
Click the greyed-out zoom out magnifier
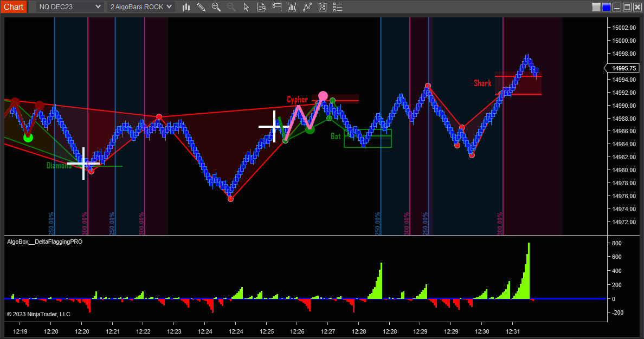coord(231,6)
